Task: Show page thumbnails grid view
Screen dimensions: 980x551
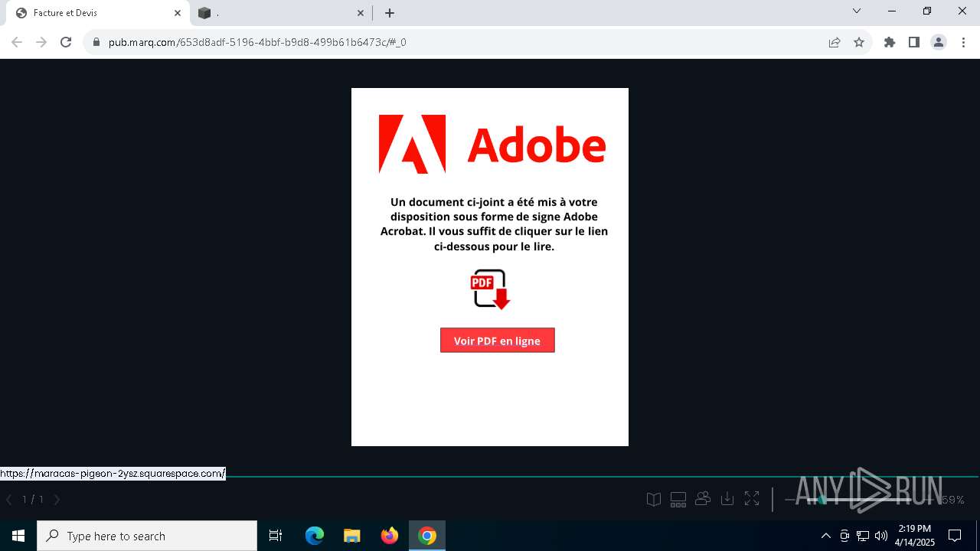Action: click(678, 500)
